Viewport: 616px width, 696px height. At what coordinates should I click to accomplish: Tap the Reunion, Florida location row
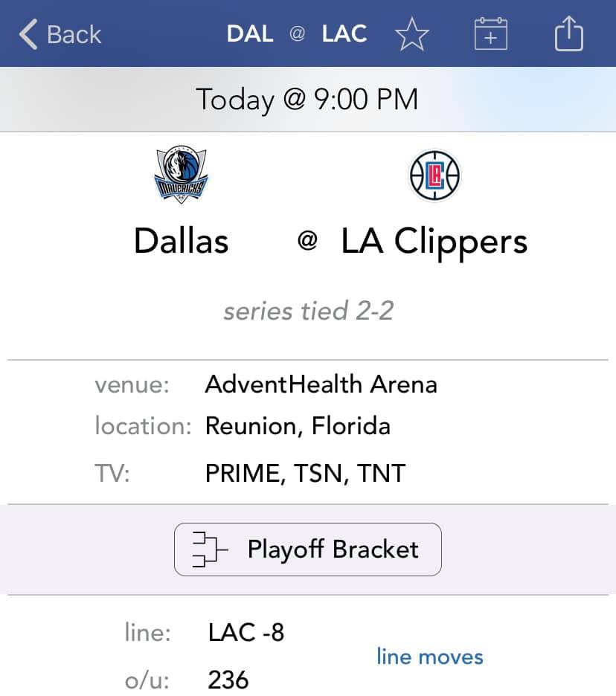tap(308, 426)
